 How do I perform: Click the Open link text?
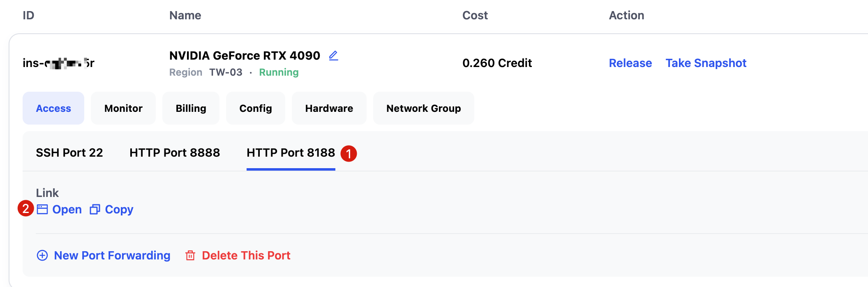(x=67, y=209)
